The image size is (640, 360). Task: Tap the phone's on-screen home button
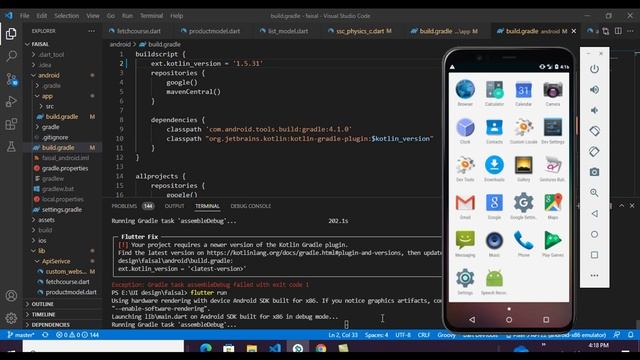click(x=509, y=320)
